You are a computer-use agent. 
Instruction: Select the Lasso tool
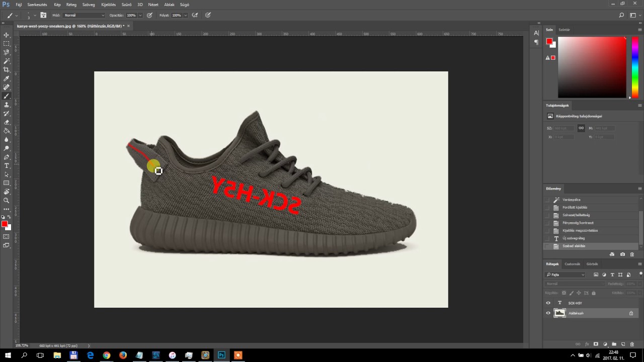(7, 52)
